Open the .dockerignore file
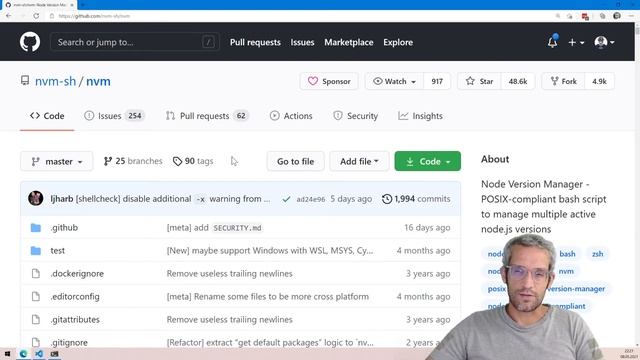 (x=77, y=273)
